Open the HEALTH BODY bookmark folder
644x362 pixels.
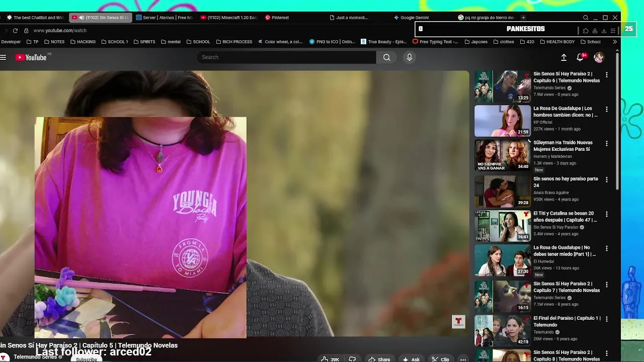coord(557,42)
